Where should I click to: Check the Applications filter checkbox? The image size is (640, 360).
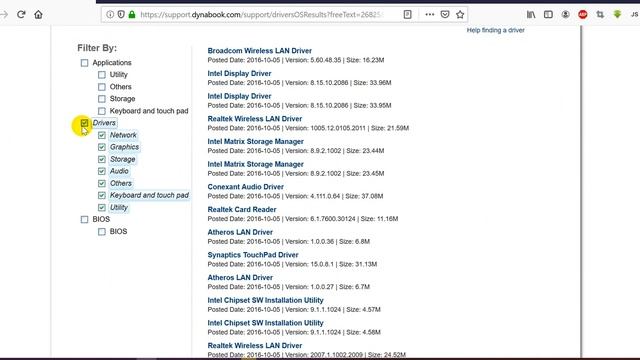84,63
